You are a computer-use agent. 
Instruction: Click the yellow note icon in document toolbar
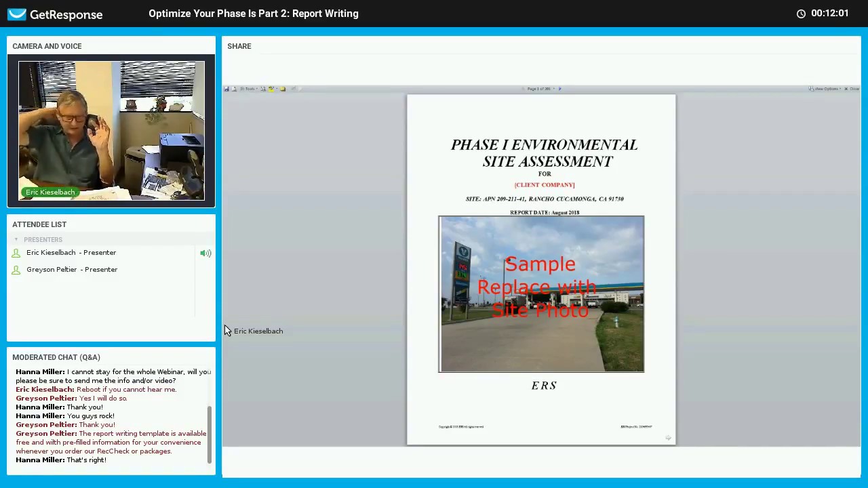tap(283, 89)
